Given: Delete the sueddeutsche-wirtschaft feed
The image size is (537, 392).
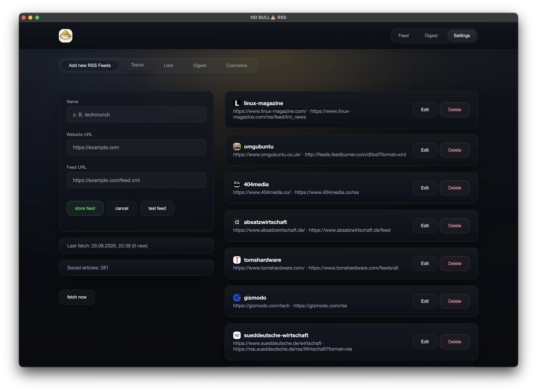Looking at the screenshot, I should (455, 342).
